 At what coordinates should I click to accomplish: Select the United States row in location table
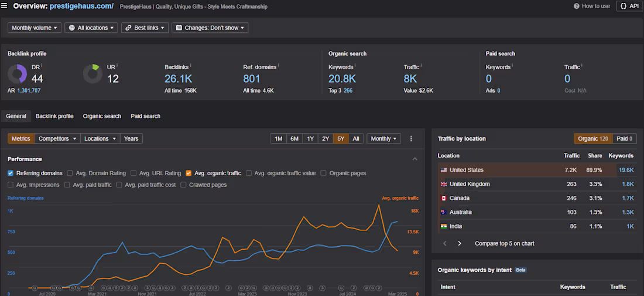coord(466,170)
